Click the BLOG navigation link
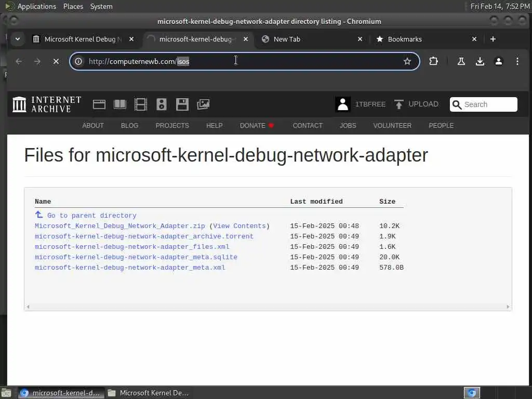 (129, 126)
